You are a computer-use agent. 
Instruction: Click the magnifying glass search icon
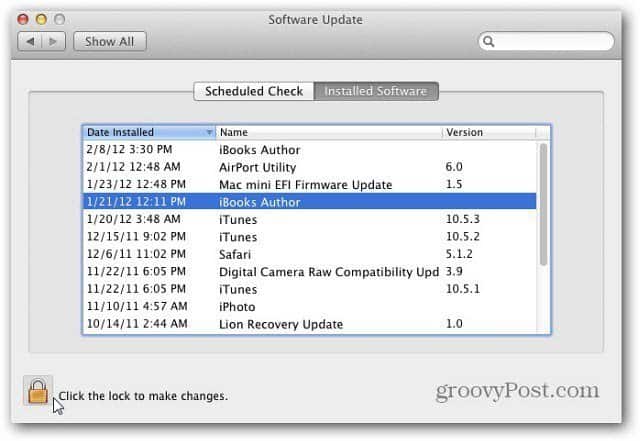pos(488,41)
